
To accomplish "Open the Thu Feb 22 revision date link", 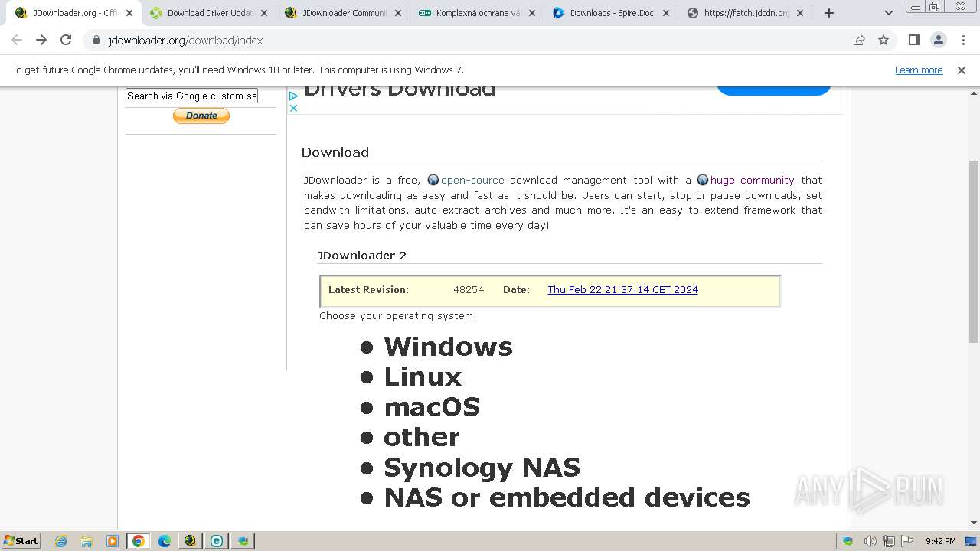I will pyautogui.click(x=622, y=289).
